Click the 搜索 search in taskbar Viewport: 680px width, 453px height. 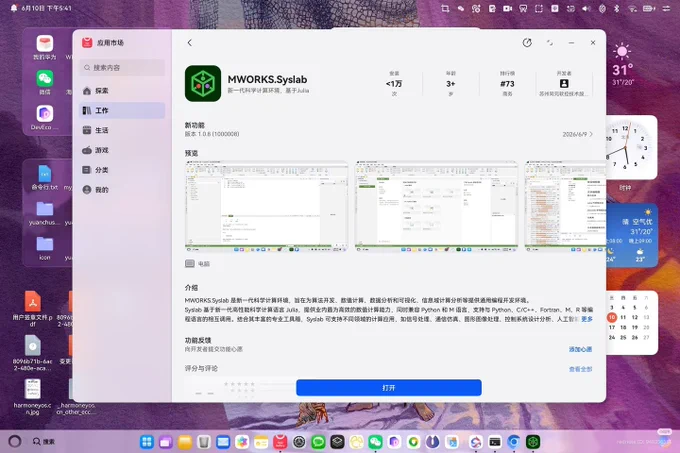click(x=44, y=441)
